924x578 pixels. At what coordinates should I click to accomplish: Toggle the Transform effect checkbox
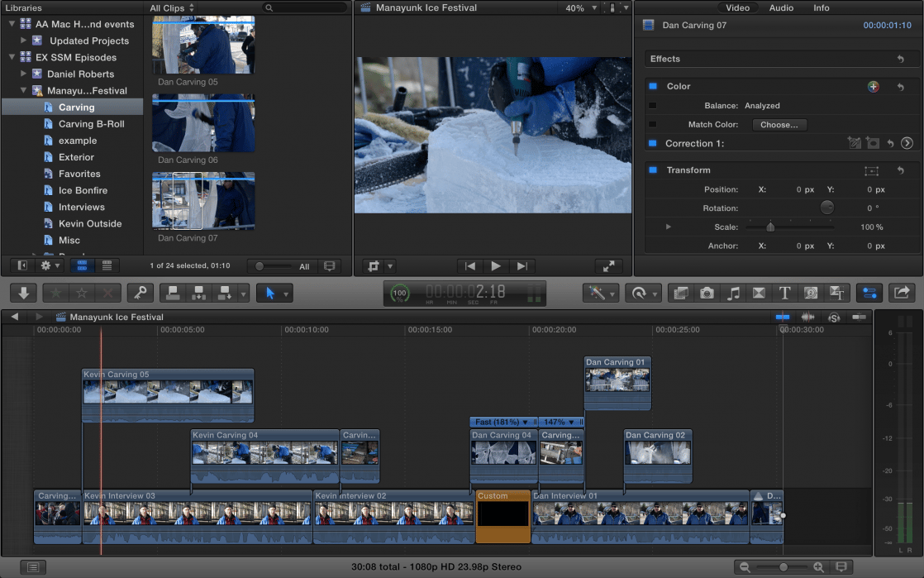(x=653, y=170)
